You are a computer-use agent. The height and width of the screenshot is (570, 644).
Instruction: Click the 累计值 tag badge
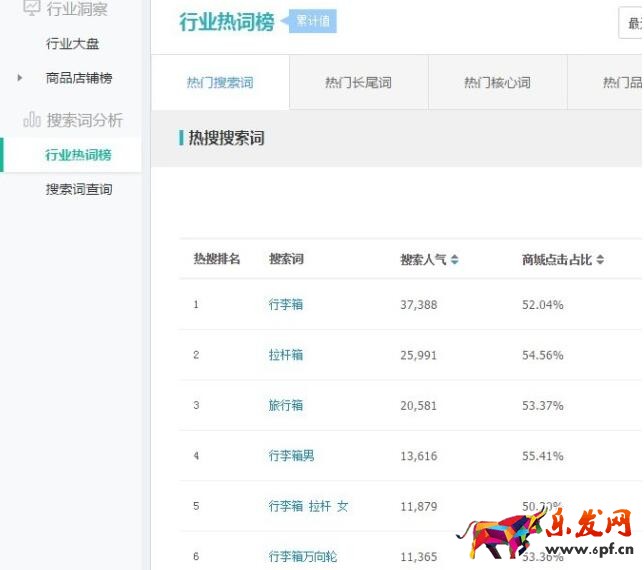pos(312,21)
